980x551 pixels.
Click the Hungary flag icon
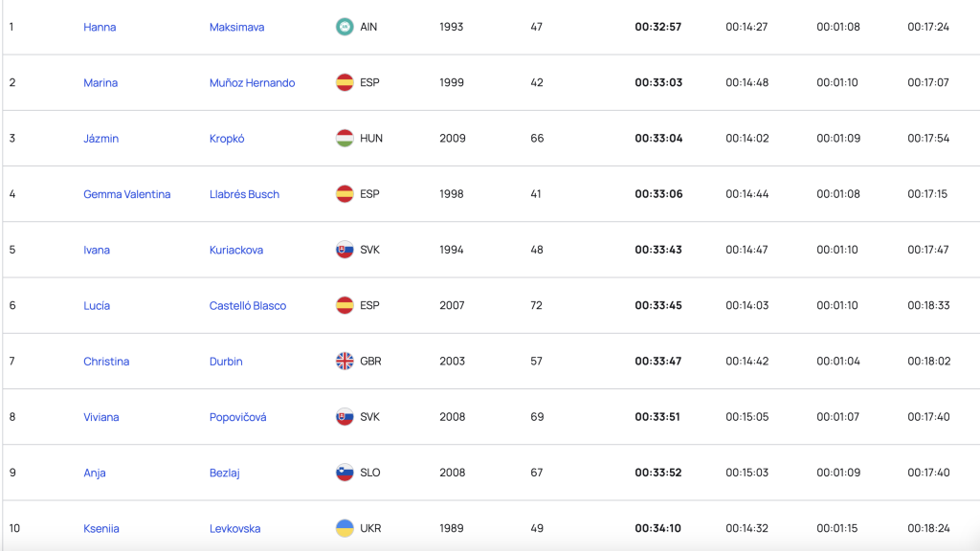345,138
